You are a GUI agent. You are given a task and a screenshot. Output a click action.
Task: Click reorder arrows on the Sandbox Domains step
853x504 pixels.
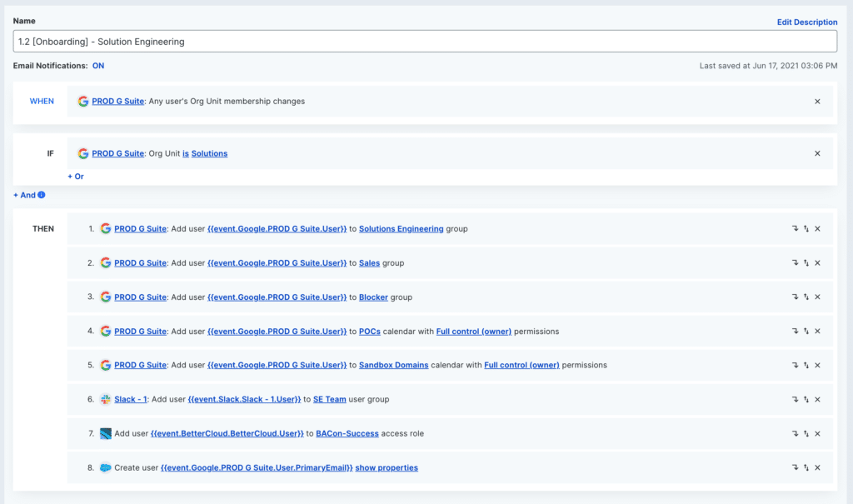(806, 365)
